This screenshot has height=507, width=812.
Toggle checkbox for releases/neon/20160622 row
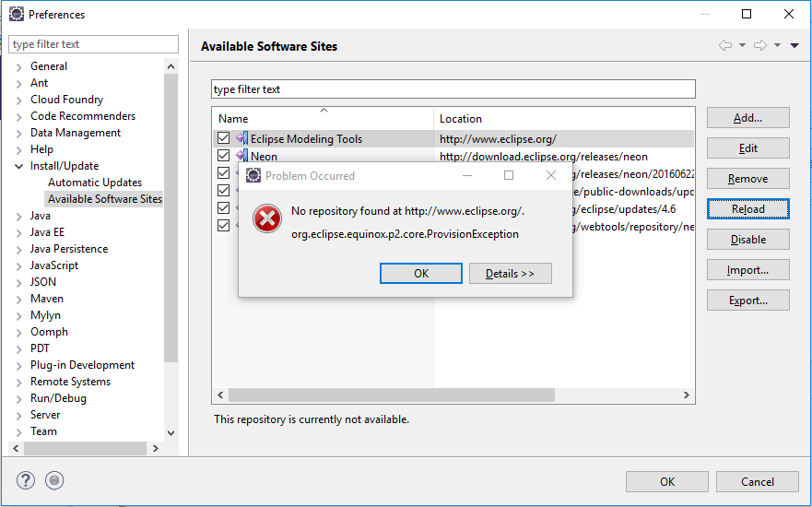(224, 173)
